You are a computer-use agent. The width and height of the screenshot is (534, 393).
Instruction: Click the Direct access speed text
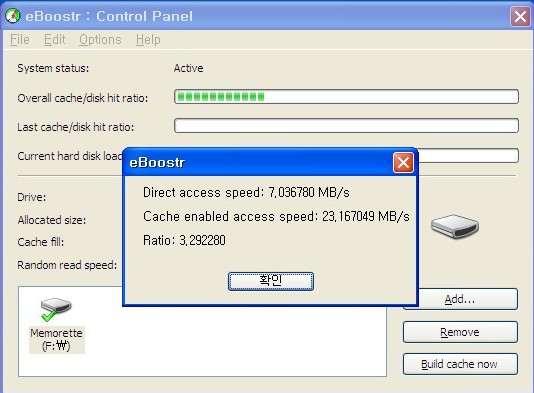(x=246, y=192)
